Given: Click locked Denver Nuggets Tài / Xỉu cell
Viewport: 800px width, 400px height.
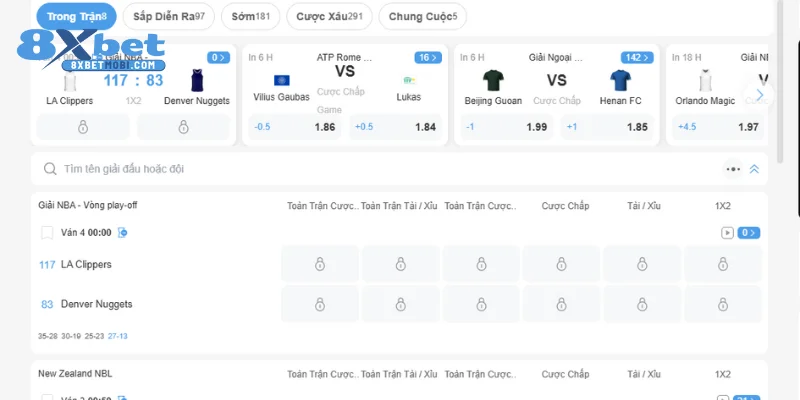Looking at the screenshot, I should click(x=641, y=304).
